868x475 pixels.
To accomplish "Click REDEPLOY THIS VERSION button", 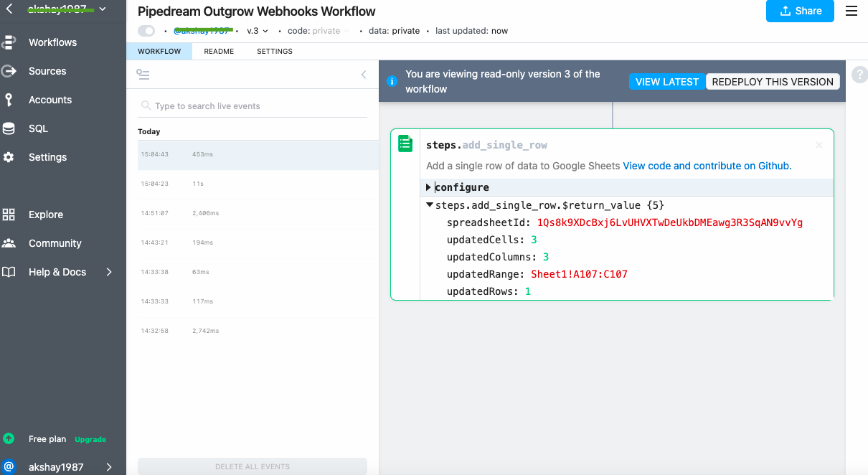I will (773, 82).
